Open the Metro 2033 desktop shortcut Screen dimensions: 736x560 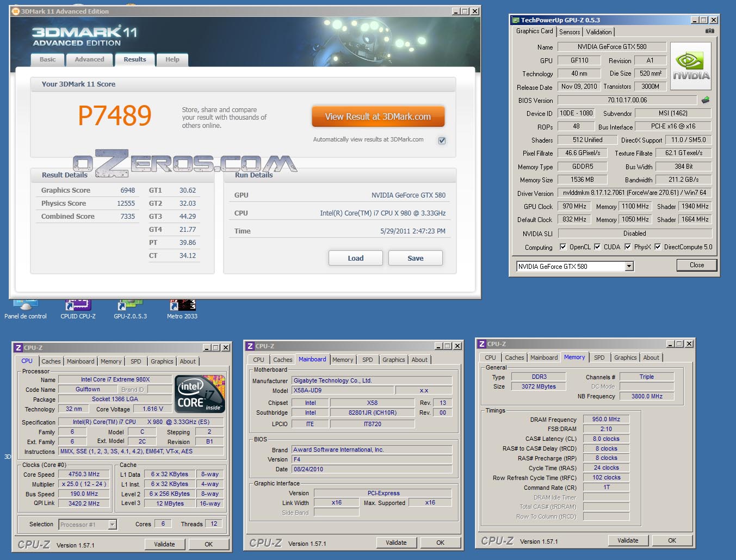(182, 309)
